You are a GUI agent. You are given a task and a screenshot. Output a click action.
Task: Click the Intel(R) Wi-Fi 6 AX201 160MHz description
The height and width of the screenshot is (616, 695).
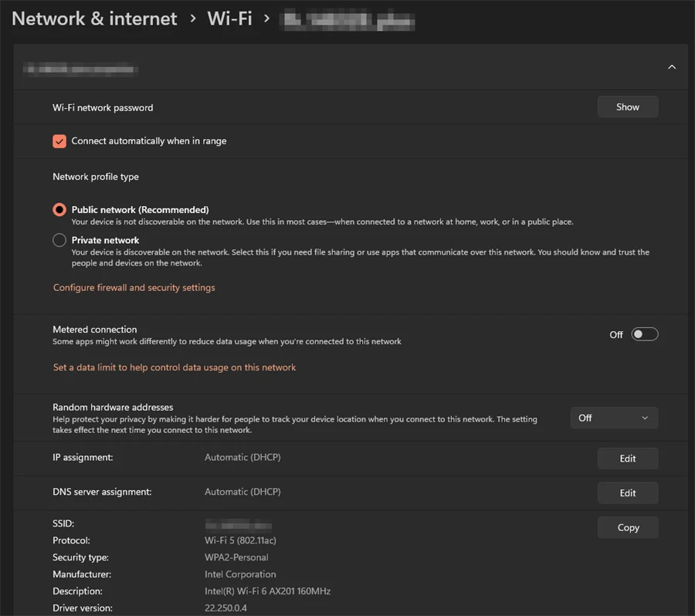(267, 591)
